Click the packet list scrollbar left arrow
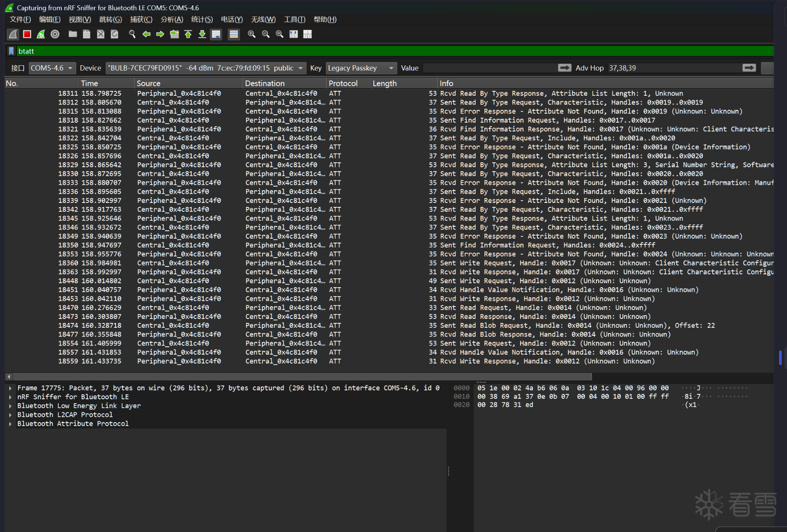The image size is (787, 532). click(x=9, y=377)
